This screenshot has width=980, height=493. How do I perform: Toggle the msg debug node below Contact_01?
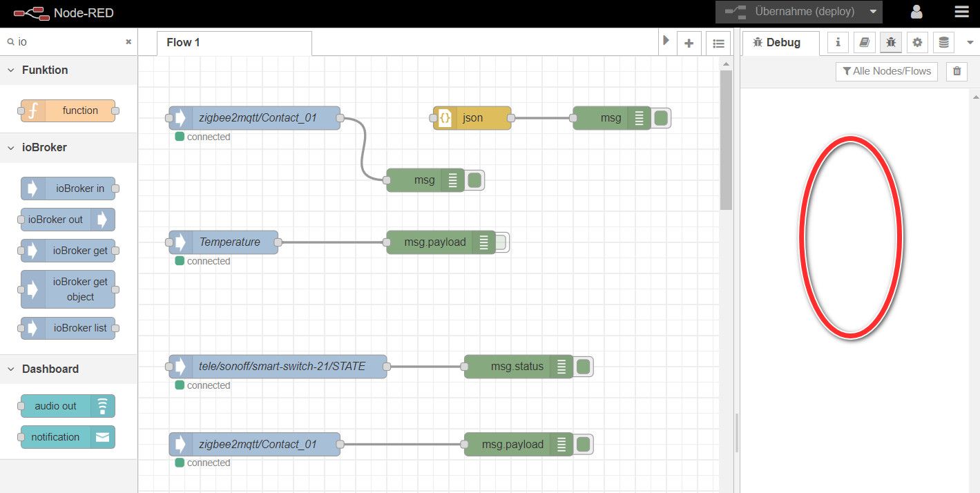point(474,180)
